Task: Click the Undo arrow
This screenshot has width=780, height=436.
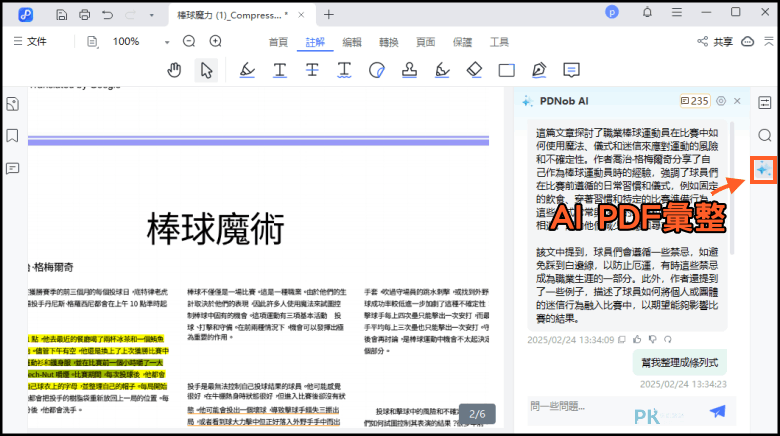Action: pyautogui.click(x=107, y=15)
